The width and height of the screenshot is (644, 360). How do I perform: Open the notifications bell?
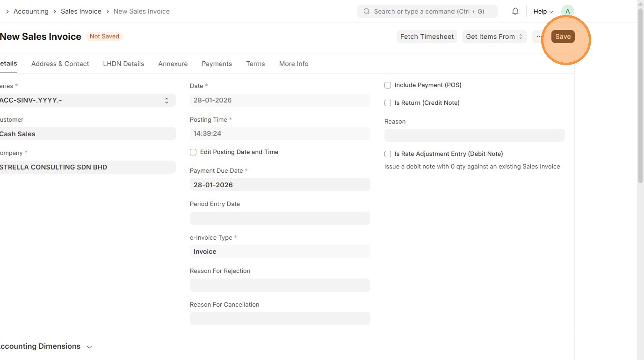point(515,11)
